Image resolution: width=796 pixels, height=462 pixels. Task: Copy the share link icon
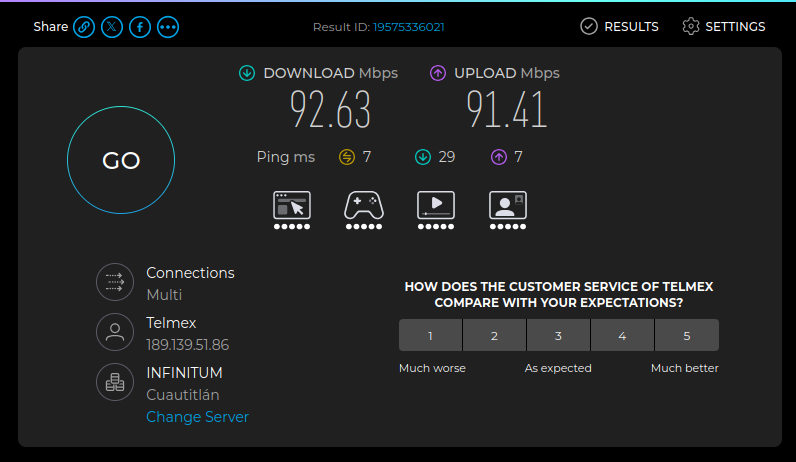84,27
